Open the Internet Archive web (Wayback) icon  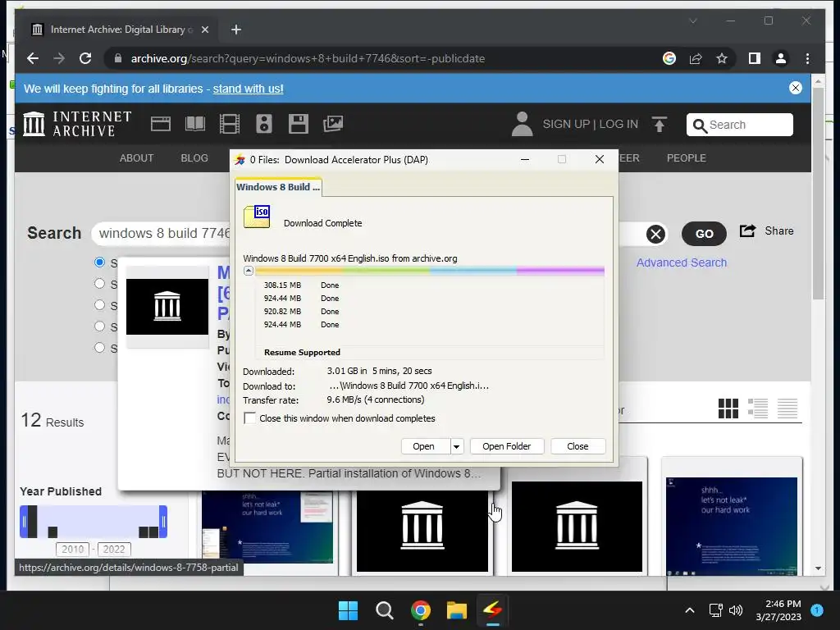coord(161,124)
